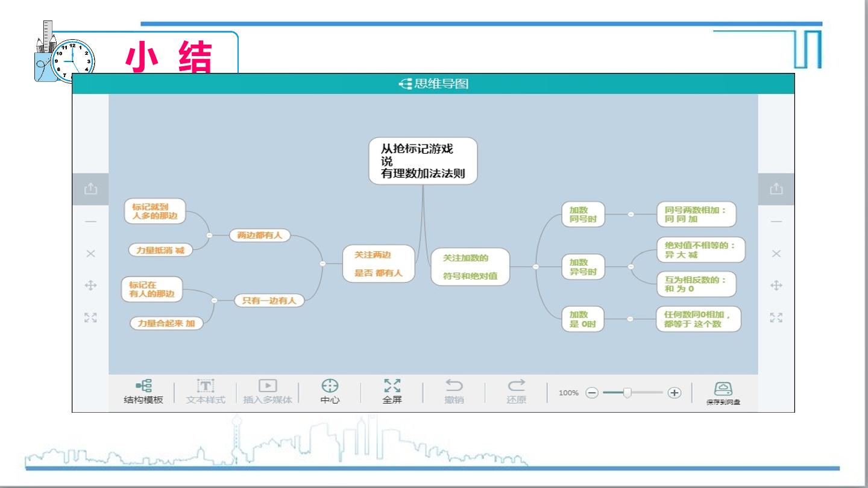
Task: Select the node 力量抵消 减
Action: [x=160, y=250]
